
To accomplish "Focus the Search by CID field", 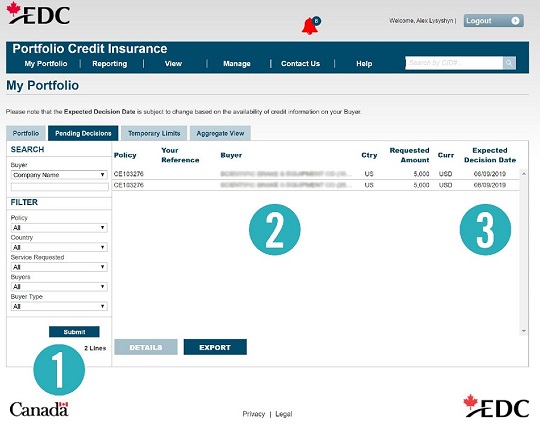I will [x=454, y=63].
